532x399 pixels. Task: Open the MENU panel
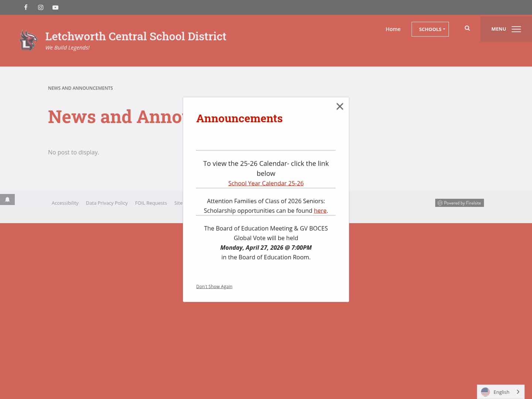click(x=498, y=29)
